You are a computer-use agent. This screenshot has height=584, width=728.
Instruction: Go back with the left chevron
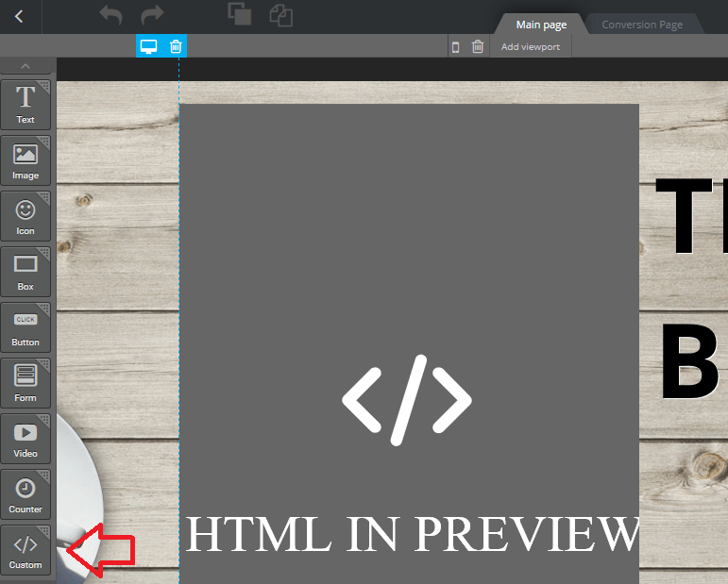19,17
